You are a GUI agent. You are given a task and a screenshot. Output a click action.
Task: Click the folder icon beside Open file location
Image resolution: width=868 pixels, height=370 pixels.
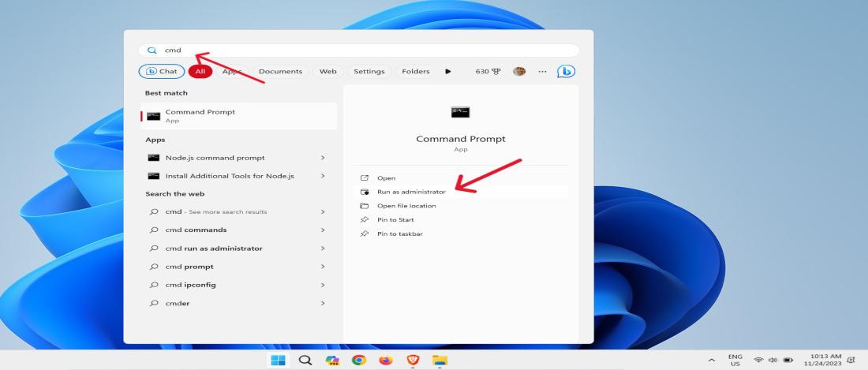tap(365, 206)
